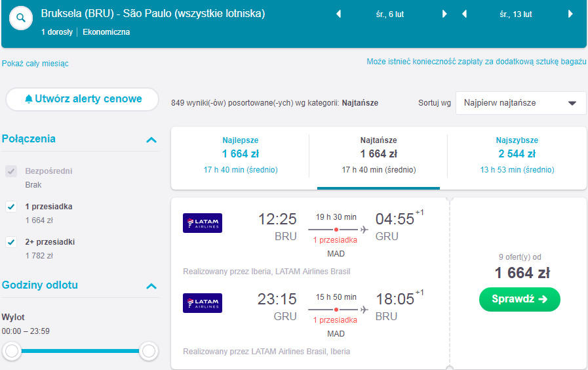588x370 pixels.
Task: Uncheck the 2+ przesiadki checkbox
Action: coord(11,242)
